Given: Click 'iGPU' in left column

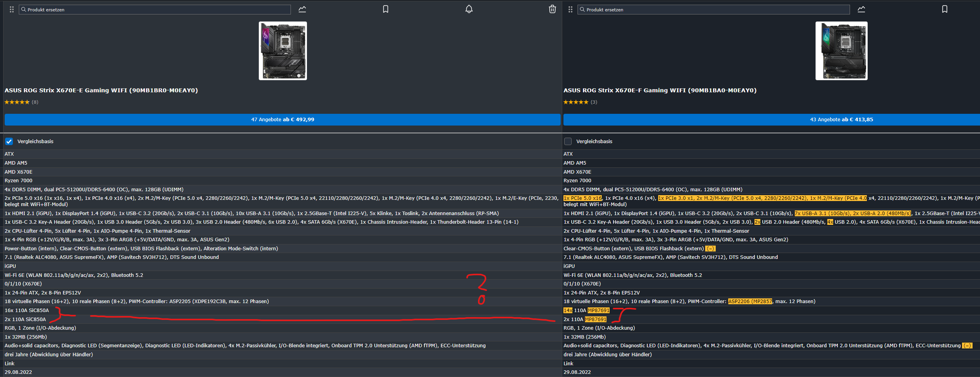Looking at the screenshot, I should [x=10, y=266].
